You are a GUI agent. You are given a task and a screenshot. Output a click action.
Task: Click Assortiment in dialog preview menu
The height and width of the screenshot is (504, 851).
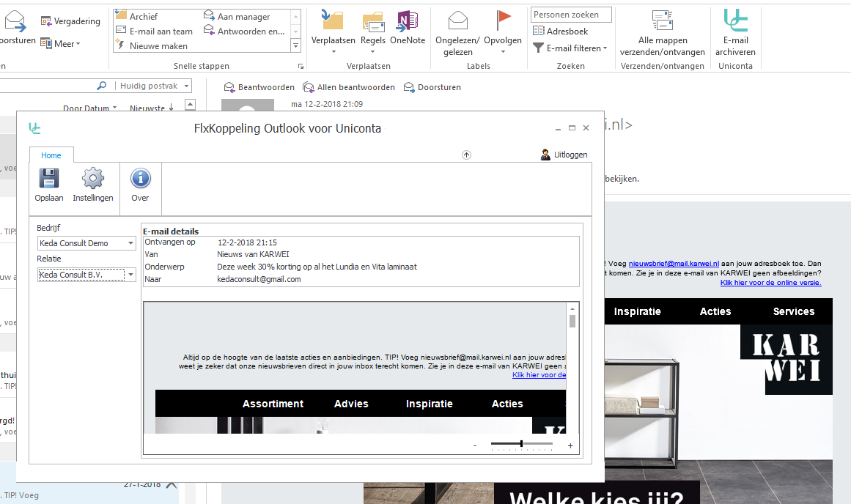click(273, 404)
